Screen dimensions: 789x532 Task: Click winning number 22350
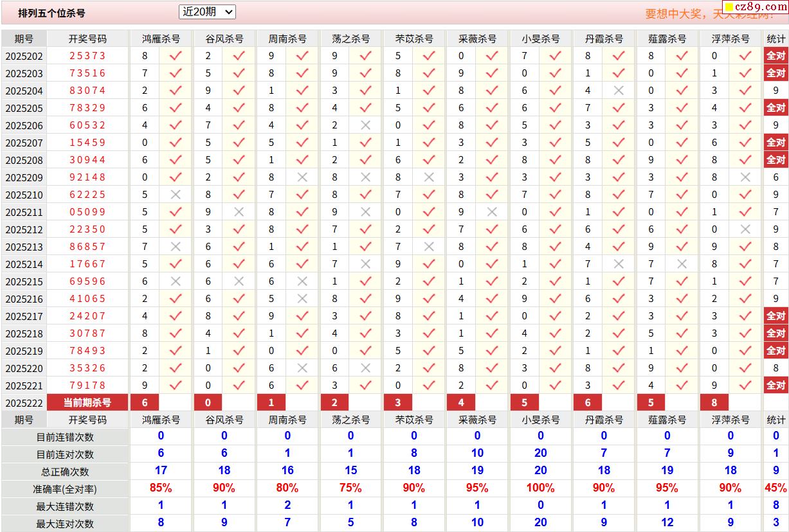click(x=87, y=229)
